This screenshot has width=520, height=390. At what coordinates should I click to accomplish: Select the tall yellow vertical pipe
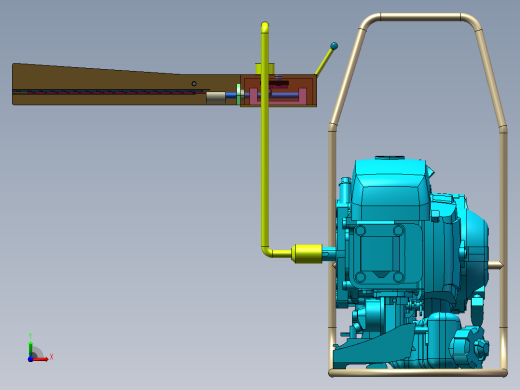(265, 140)
